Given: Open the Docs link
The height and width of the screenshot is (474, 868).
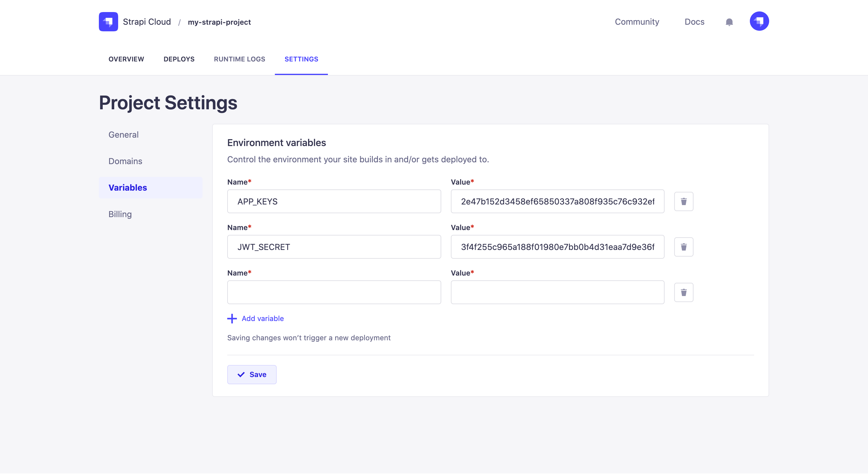Looking at the screenshot, I should coord(694,22).
